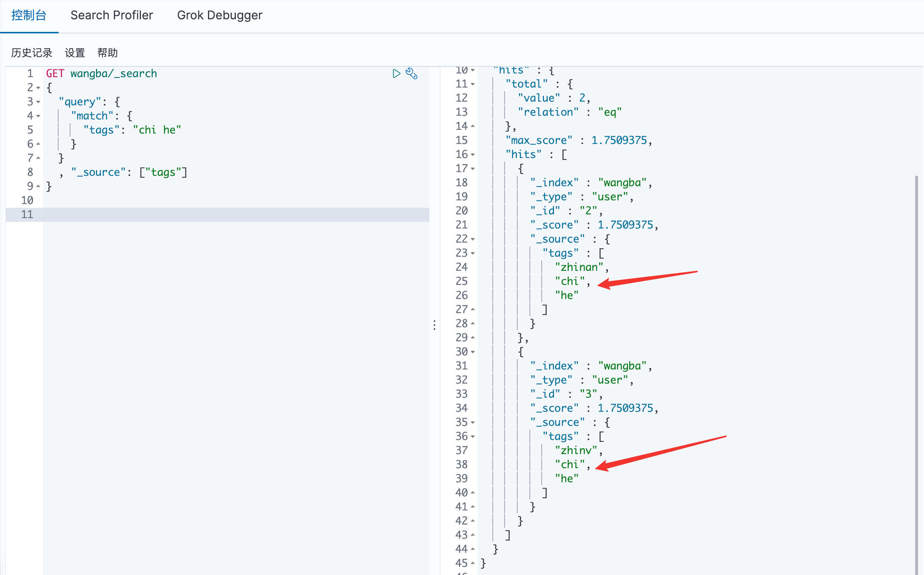Collapse the "match" block on line 4
The height and width of the screenshot is (575, 924).
39,116
